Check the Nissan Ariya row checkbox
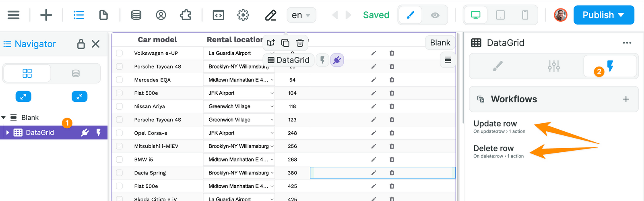644x201 pixels. [119, 106]
